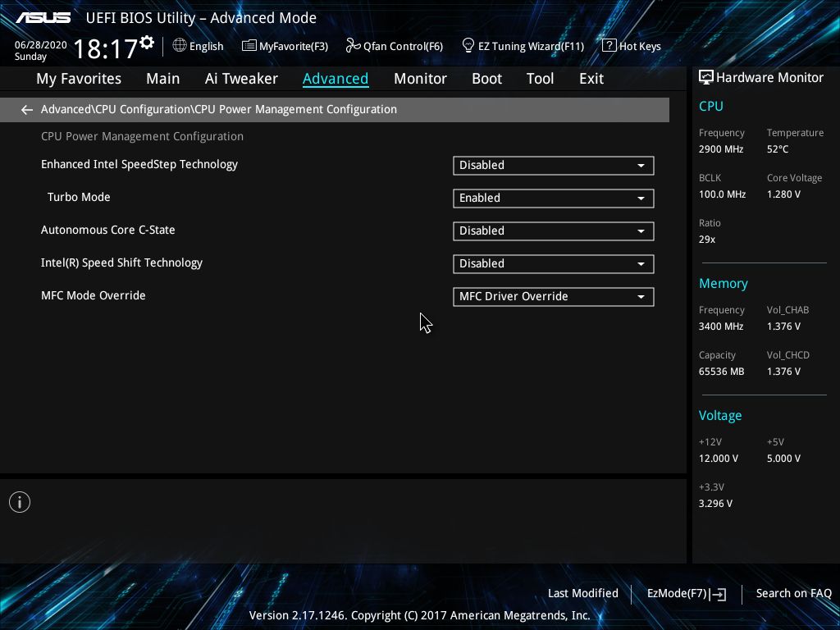Image resolution: width=840 pixels, height=630 pixels.
Task: Click the CPU section heading
Action: pyautogui.click(x=711, y=106)
